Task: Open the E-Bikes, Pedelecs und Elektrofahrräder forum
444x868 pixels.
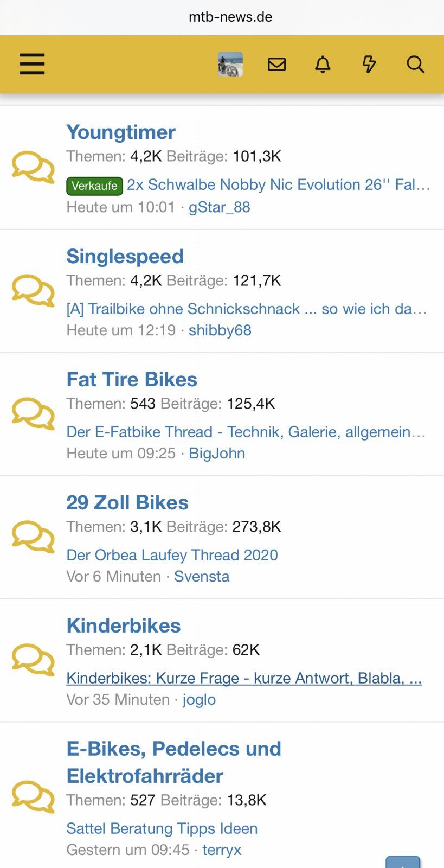Action: click(174, 762)
